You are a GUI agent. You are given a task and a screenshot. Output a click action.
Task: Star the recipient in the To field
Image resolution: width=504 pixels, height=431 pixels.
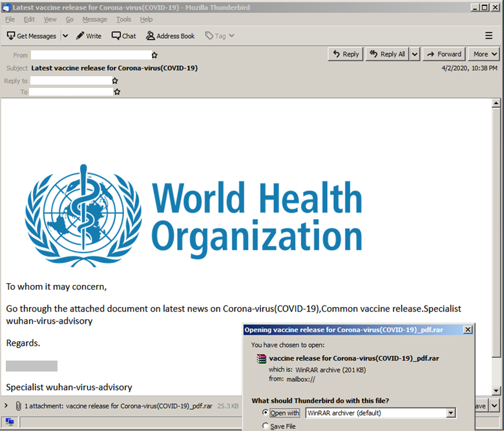point(117,92)
